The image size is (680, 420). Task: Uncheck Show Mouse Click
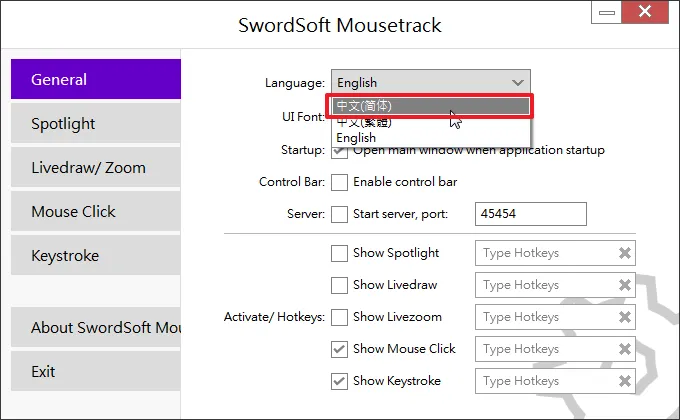coord(340,349)
